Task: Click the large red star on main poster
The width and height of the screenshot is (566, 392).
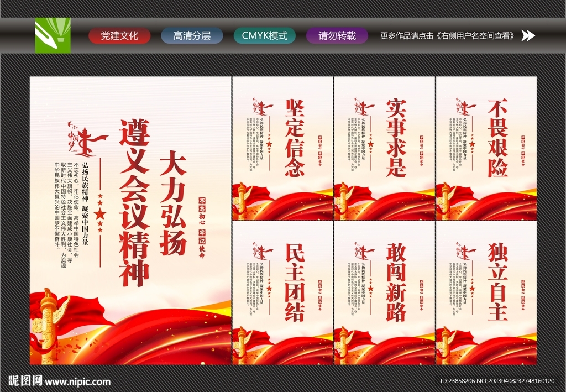Action: 100,214
